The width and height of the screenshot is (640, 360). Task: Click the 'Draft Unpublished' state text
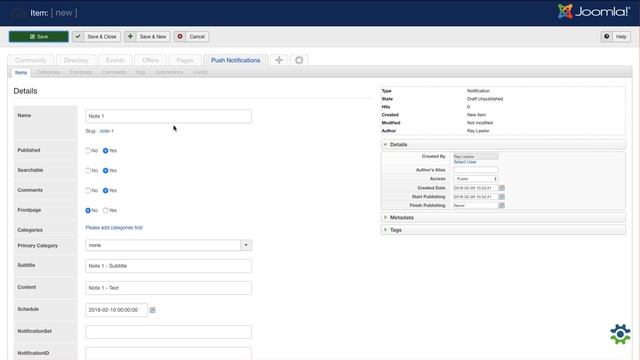pyautogui.click(x=485, y=99)
